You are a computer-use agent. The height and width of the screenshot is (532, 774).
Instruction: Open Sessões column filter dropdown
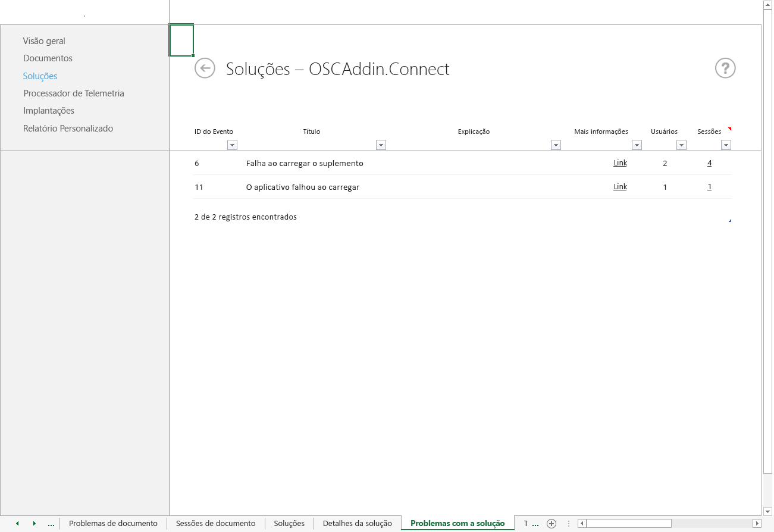click(726, 145)
